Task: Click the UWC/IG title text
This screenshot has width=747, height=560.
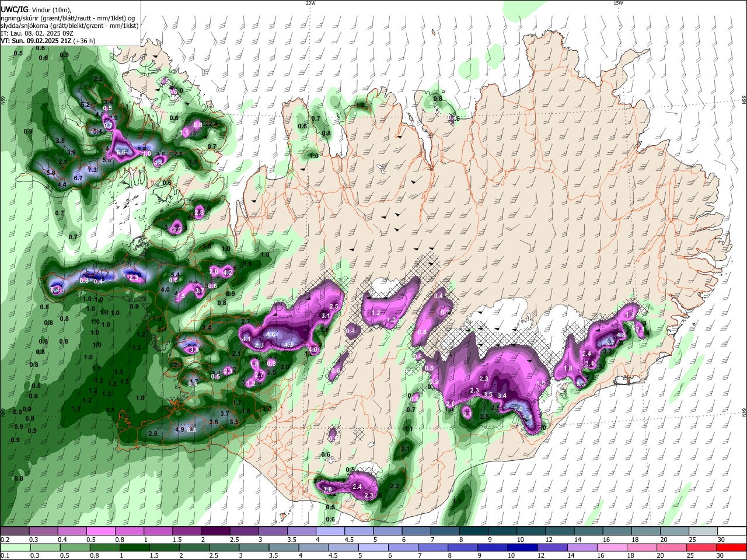Action: pos(14,9)
